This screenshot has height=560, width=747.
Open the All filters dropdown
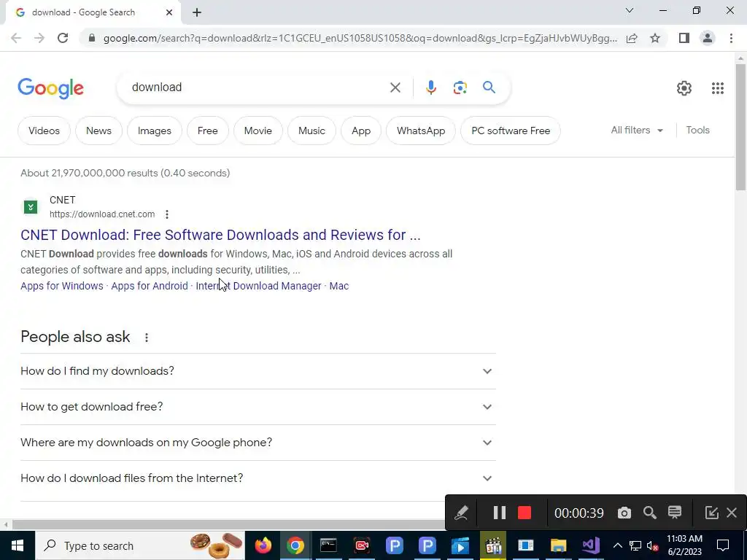(x=637, y=130)
